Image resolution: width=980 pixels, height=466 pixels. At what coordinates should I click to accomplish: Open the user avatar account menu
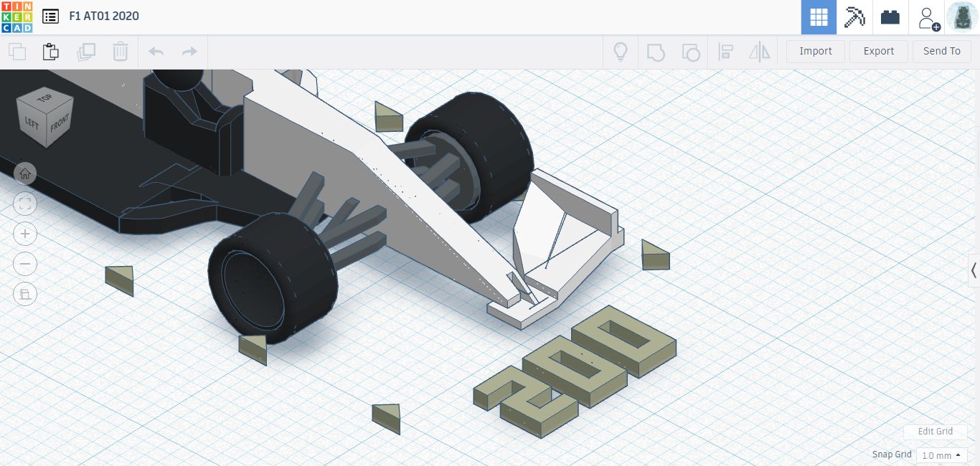tap(962, 17)
